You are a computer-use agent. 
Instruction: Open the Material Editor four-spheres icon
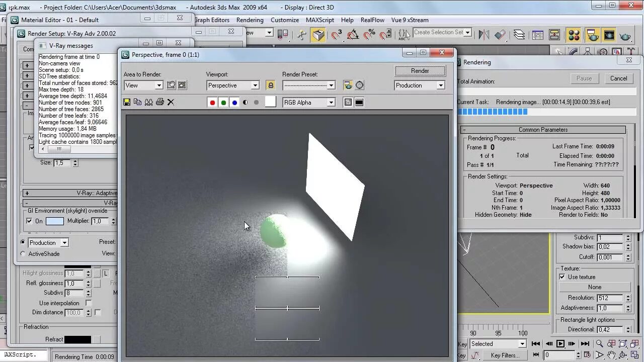pyautogui.click(x=574, y=35)
